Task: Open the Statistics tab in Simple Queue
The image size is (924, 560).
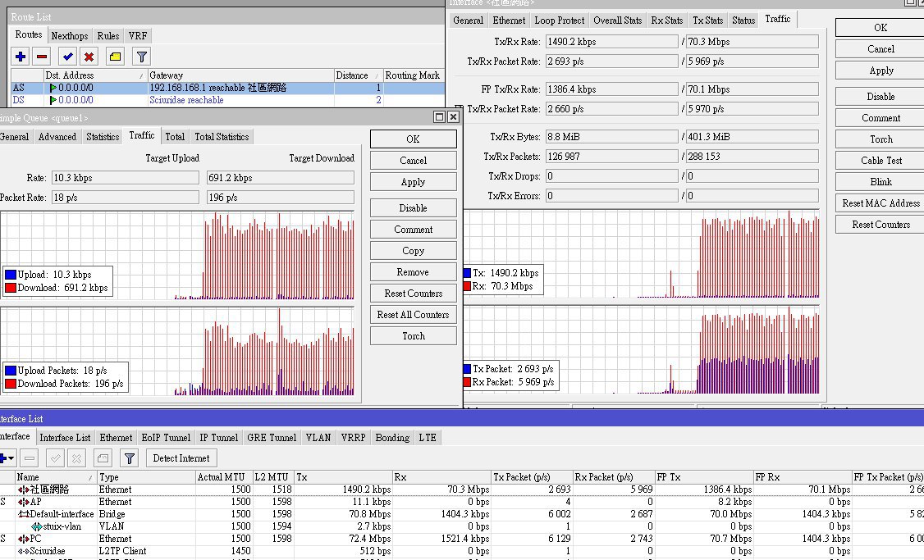Action: click(103, 137)
